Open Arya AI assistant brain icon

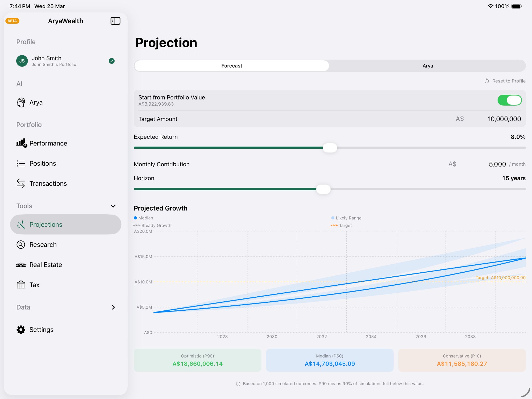pos(21,102)
